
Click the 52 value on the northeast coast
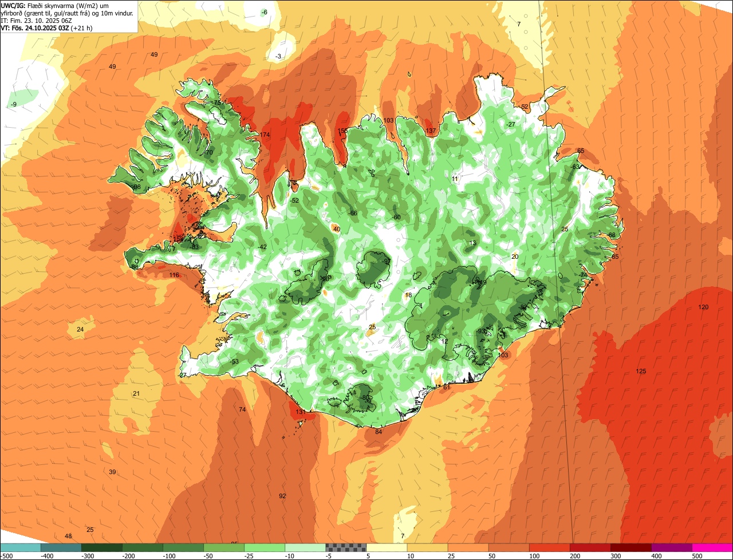(x=525, y=107)
